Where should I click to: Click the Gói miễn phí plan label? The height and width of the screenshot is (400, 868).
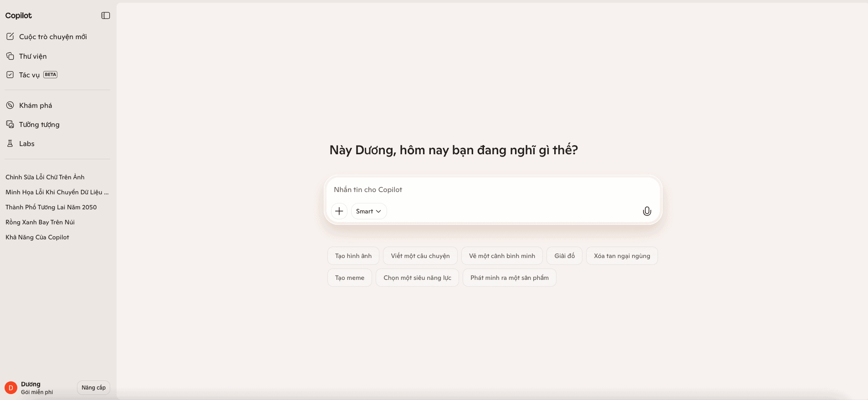coord(37,392)
